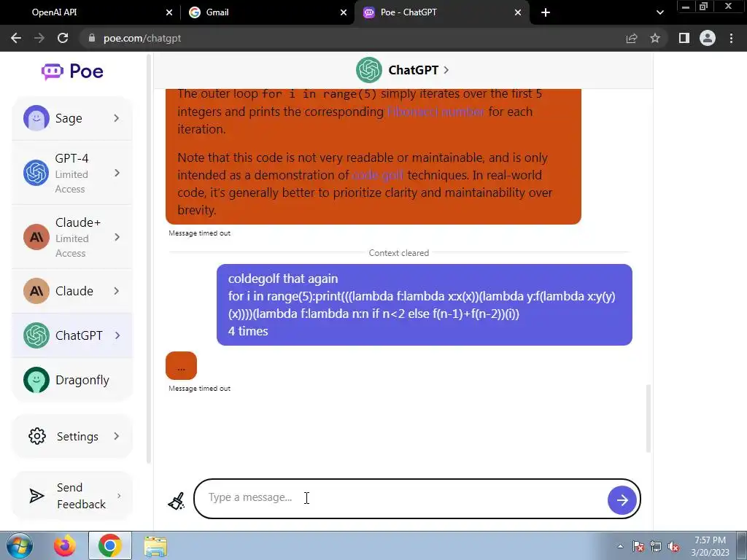Click the muted volume tray icon
The width and height of the screenshot is (747, 560).
click(x=673, y=547)
